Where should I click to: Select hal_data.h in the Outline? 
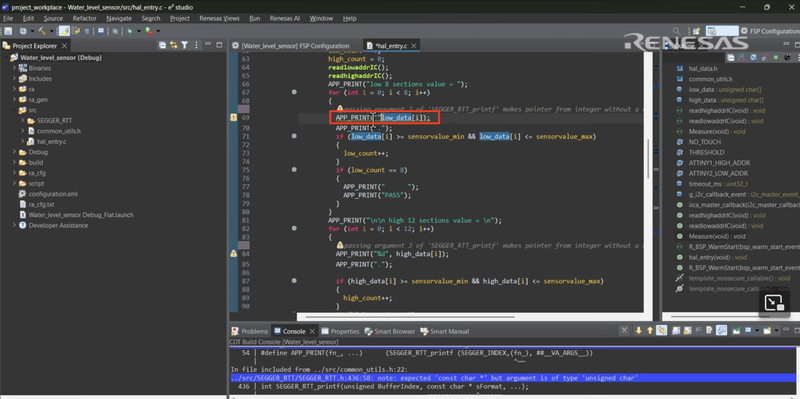click(703, 68)
